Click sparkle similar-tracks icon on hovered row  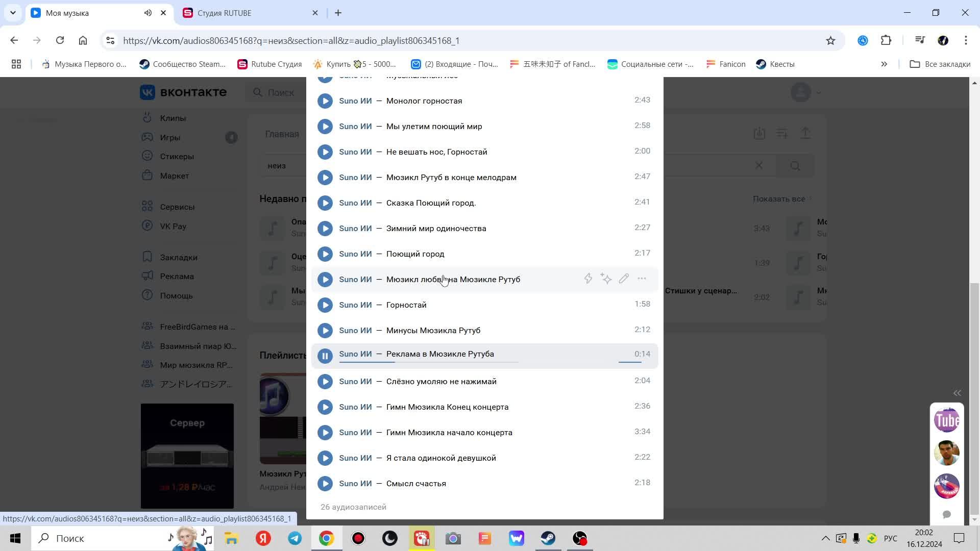[x=606, y=279]
